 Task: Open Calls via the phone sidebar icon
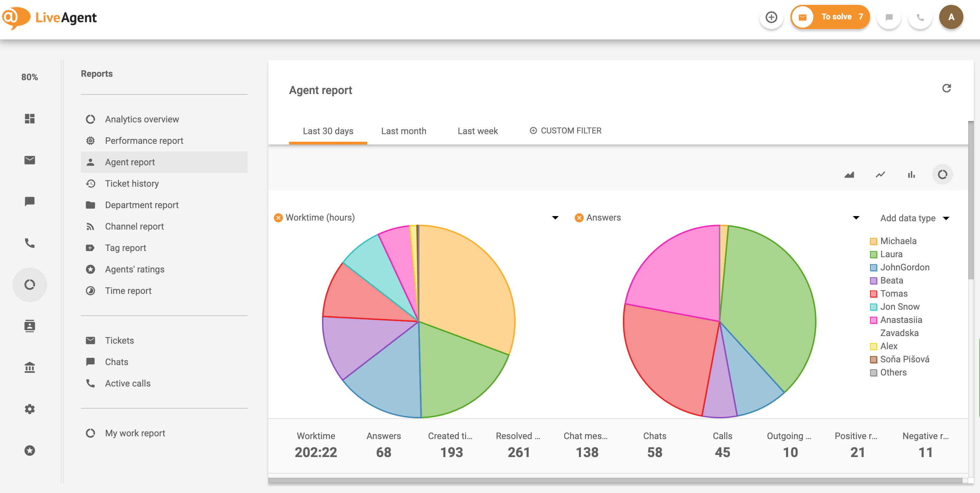30,243
